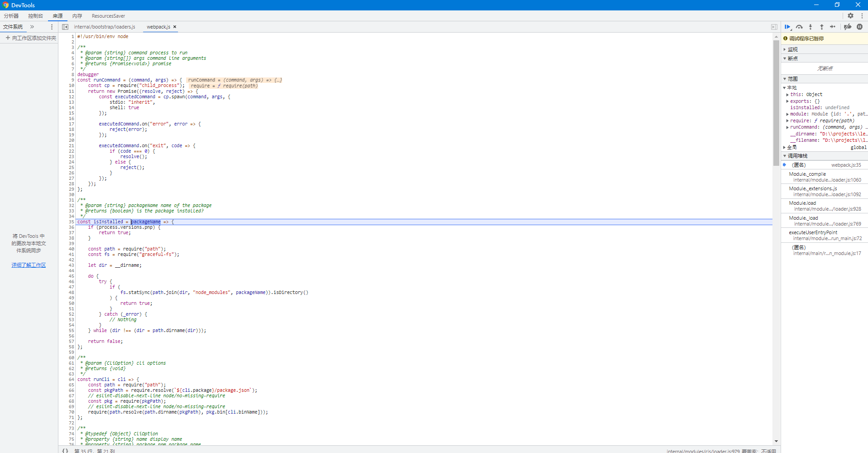Viewport: 868px width, 453px height.
Task: Open DevTools settings gear
Action: [x=850, y=16]
